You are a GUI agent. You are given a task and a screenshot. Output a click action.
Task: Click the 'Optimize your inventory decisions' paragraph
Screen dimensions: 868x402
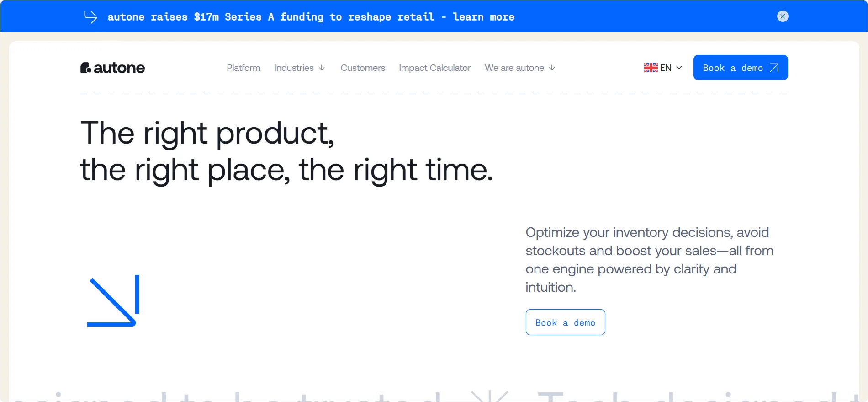tap(649, 260)
